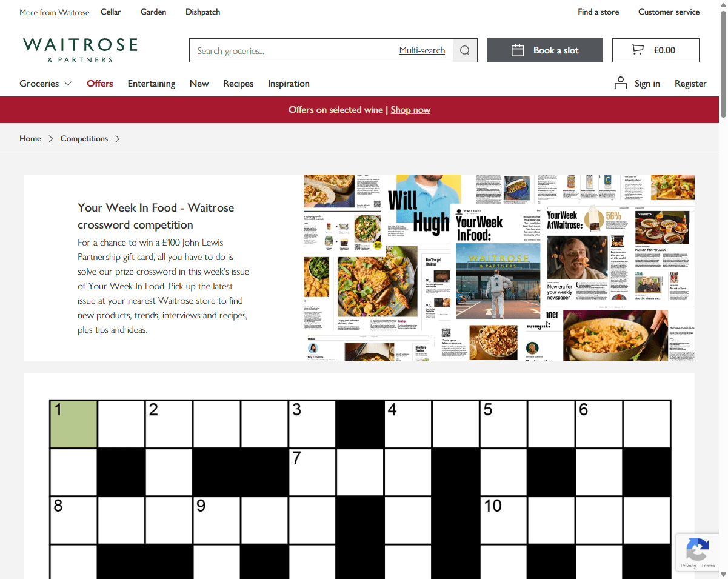The image size is (728, 579).
Task: Open the Find a store link
Action: (x=598, y=12)
